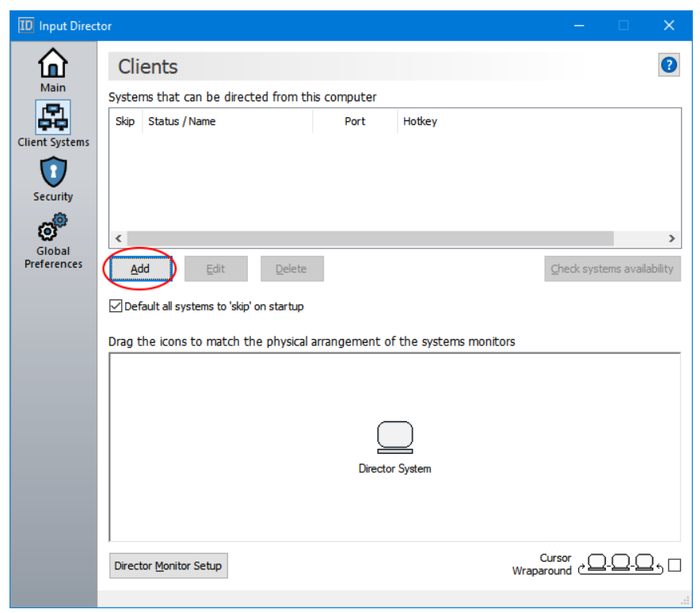Click the Port column header
This screenshot has height=613, width=700.
click(355, 121)
